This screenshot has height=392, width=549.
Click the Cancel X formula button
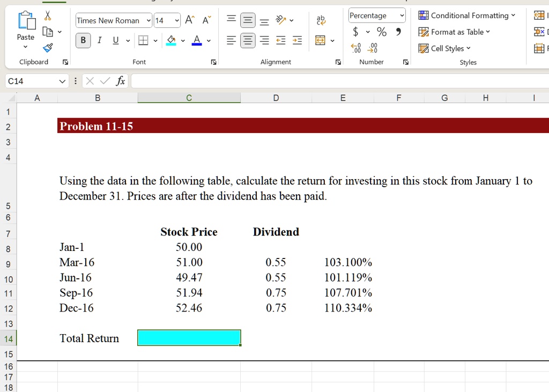tap(90, 82)
